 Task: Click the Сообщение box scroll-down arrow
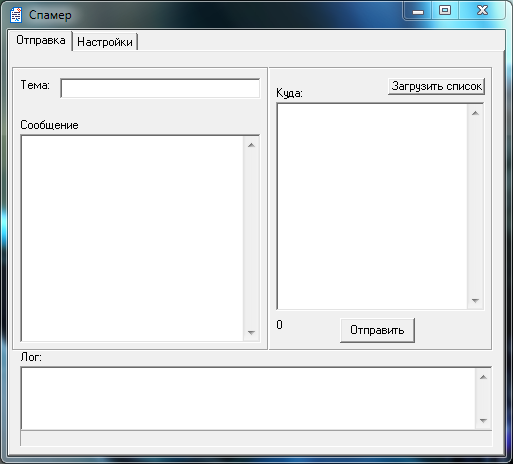252,333
